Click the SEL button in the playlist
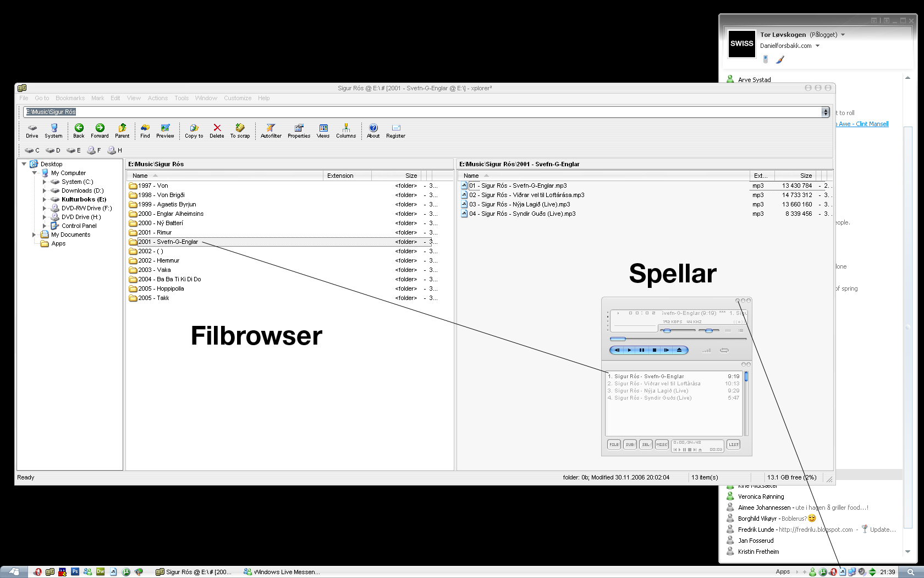This screenshot has width=924, height=578. (646, 444)
